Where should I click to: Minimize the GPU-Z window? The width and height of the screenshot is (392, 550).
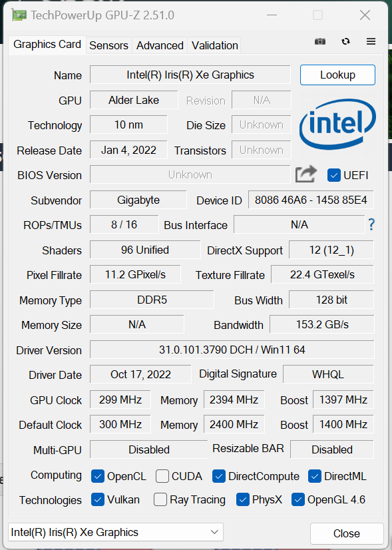point(272,15)
